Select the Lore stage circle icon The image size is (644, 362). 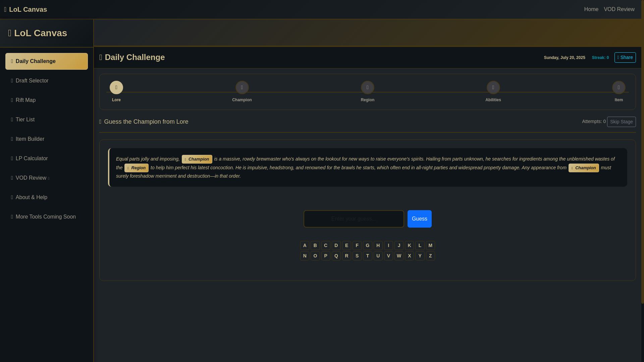pyautogui.click(x=116, y=87)
